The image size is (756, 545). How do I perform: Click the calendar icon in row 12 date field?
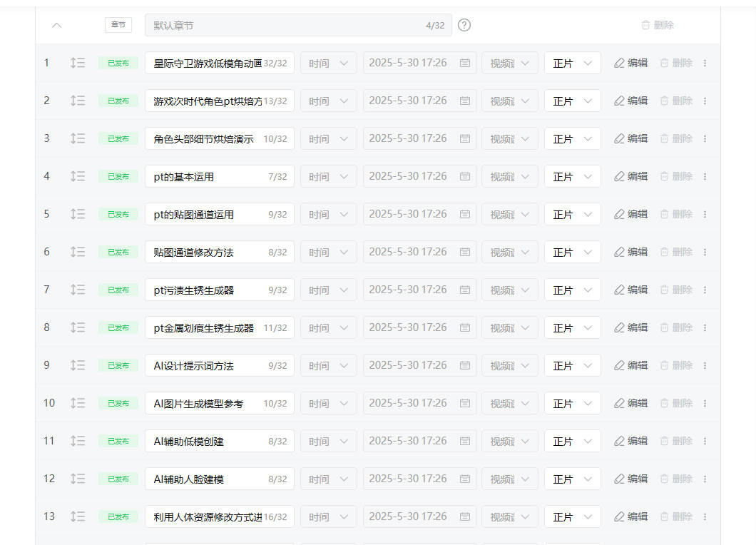click(465, 479)
